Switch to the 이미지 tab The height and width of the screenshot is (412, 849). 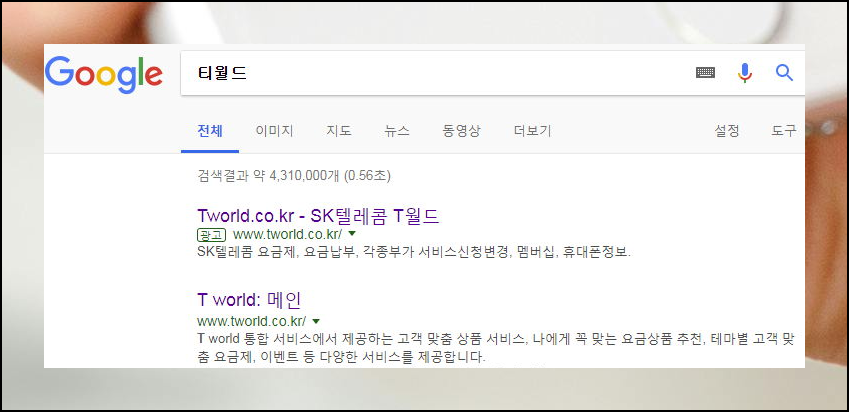[x=275, y=130]
